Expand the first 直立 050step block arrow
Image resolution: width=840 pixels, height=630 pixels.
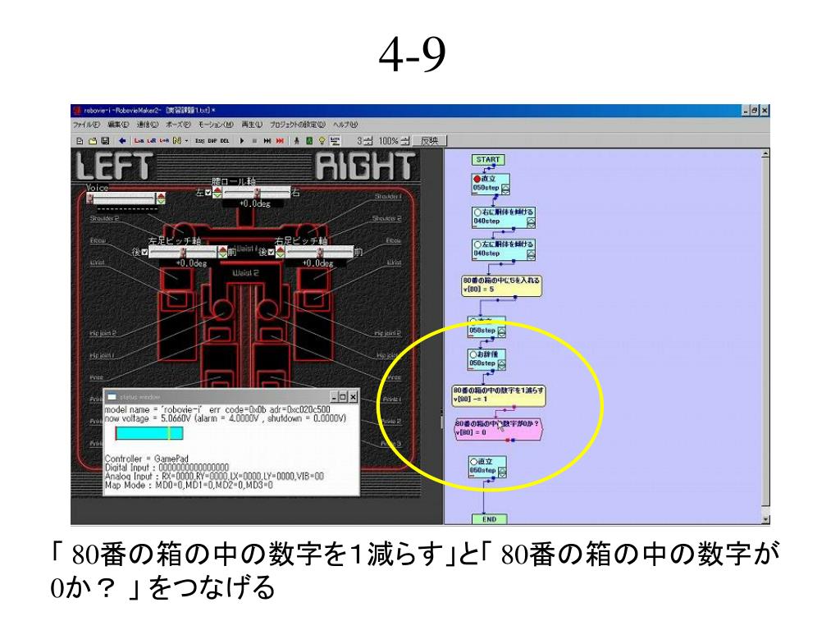point(504,189)
